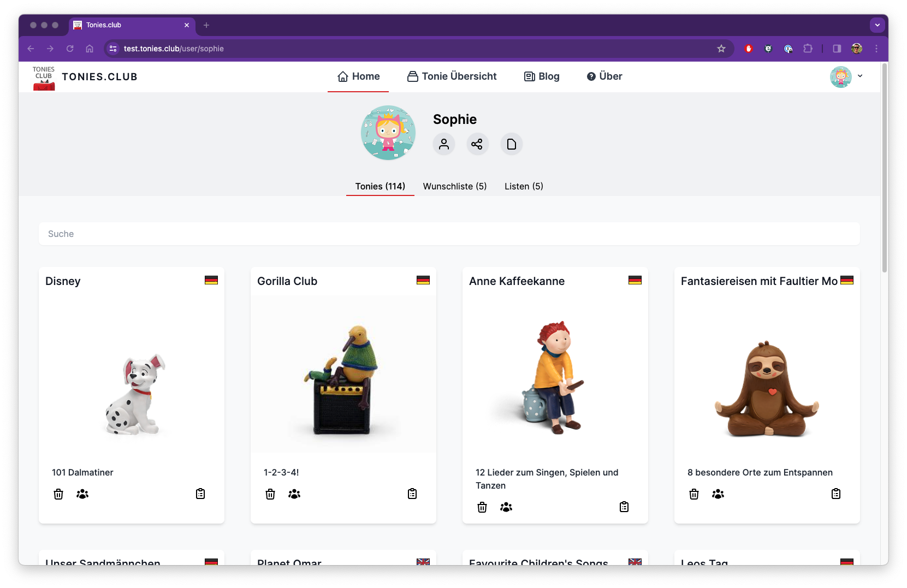Click the group icon on the Disney card
This screenshot has height=588, width=907.
82,494
